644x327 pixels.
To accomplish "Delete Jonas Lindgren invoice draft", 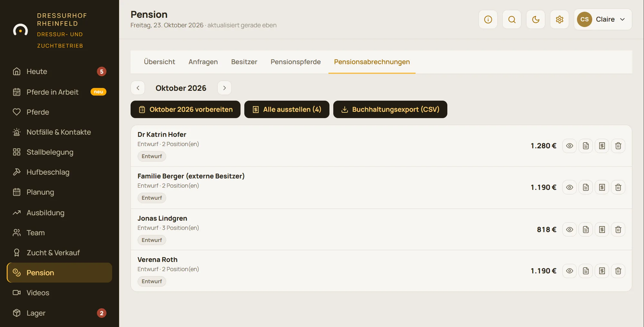I will [618, 229].
